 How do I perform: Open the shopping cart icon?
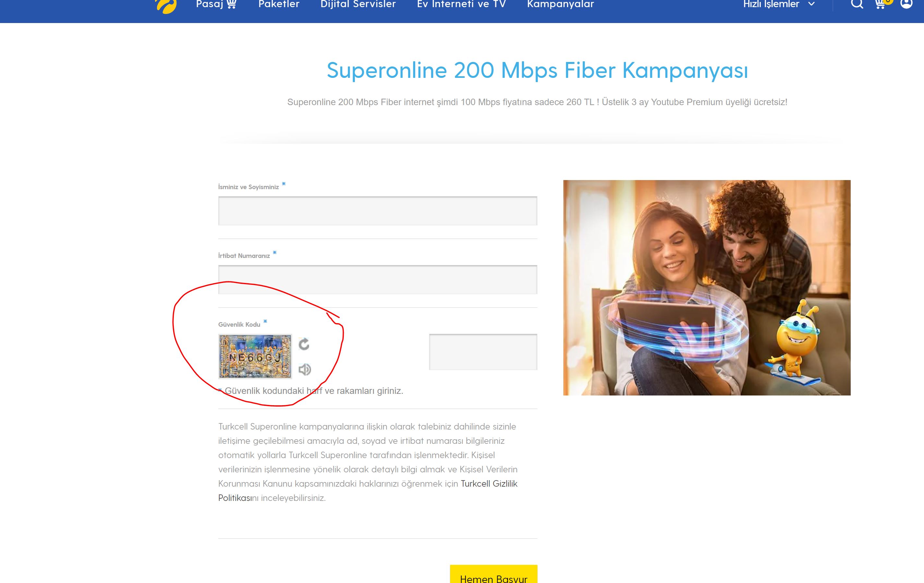click(x=881, y=4)
